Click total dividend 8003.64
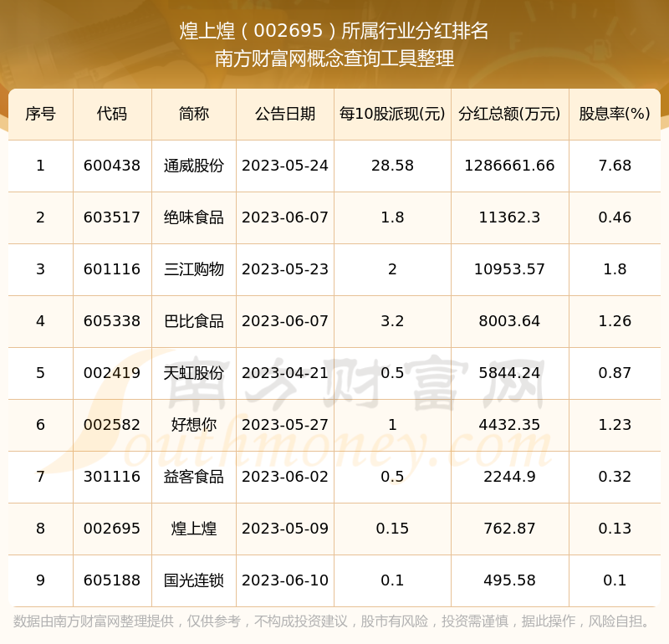 point(510,321)
